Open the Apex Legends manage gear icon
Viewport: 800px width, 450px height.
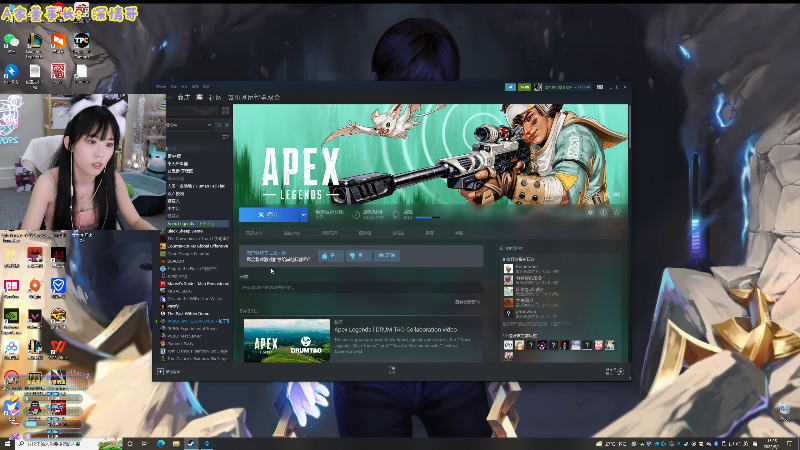point(590,212)
